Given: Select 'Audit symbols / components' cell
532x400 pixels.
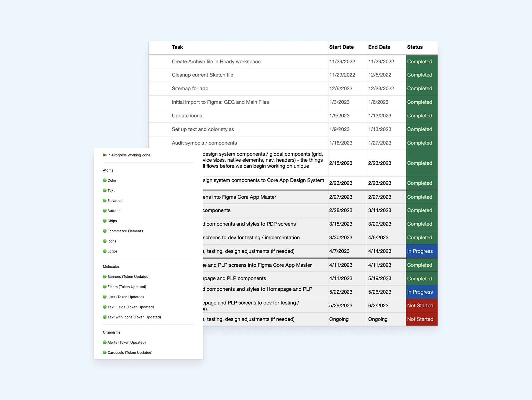Looking at the screenshot, I should (249, 143).
